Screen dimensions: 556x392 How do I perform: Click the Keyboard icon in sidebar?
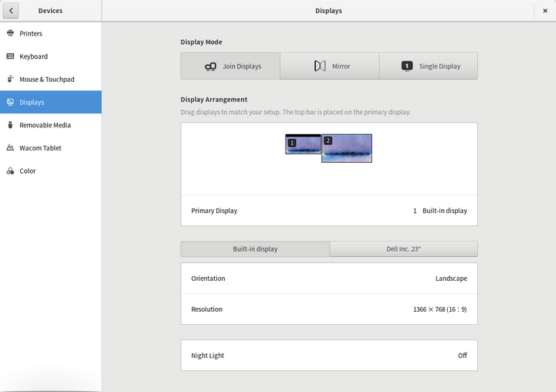pos(10,56)
